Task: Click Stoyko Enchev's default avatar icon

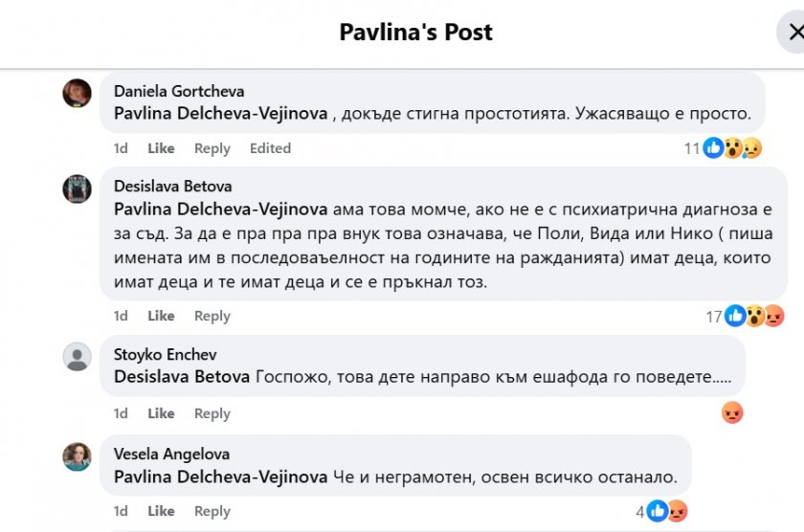Action: (x=77, y=357)
